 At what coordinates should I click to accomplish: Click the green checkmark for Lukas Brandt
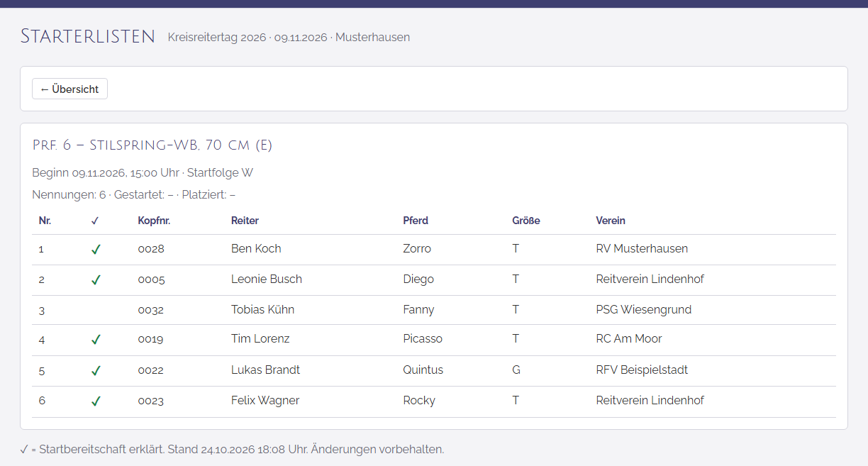pyautogui.click(x=96, y=371)
